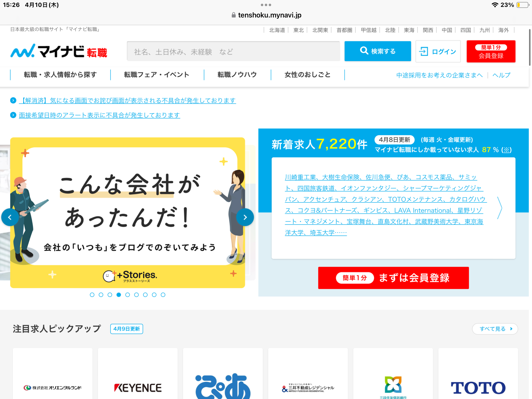Viewport: 532px width, 399px height.
Task: Select the 九州 region link
Action: point(484,30)
